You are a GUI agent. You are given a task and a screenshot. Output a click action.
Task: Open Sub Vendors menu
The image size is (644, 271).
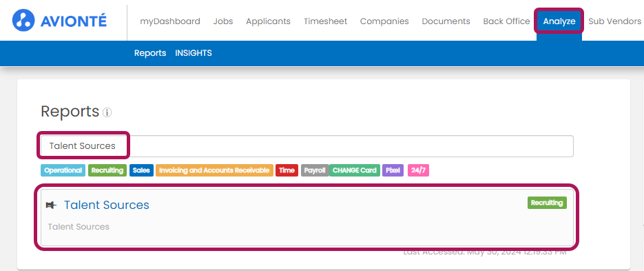[615, 21]
